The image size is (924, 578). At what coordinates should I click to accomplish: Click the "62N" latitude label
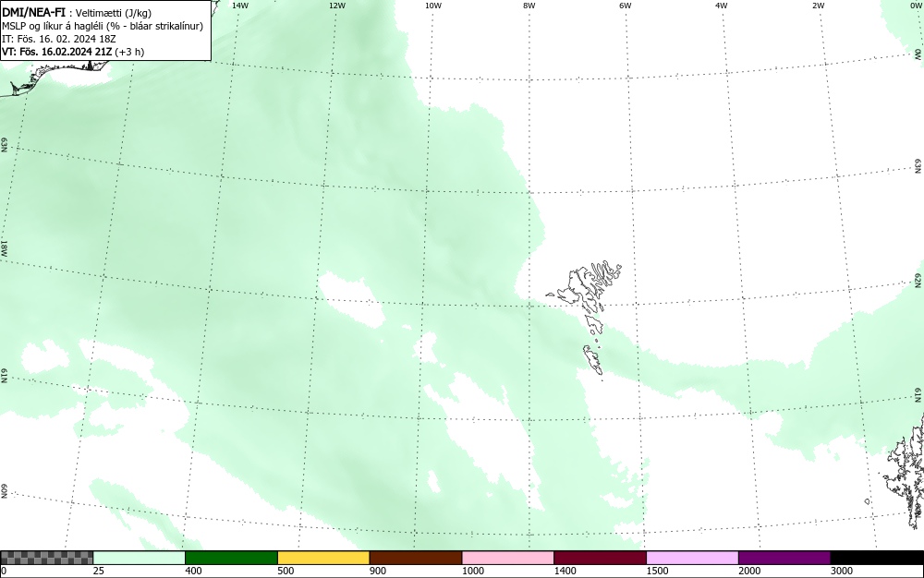[918, 281]
